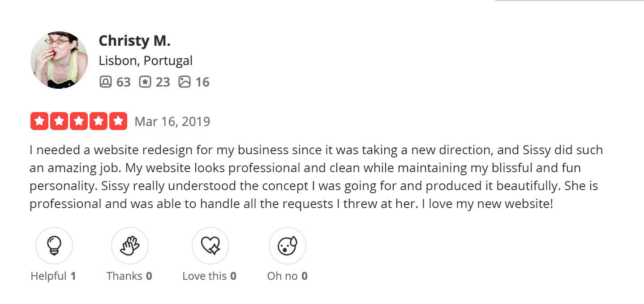Click the "Love this 0" text label

click(209, 276)
